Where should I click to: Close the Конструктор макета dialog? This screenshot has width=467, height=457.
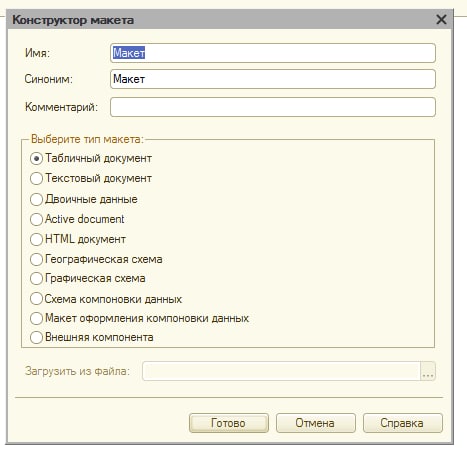pos(441,20)
